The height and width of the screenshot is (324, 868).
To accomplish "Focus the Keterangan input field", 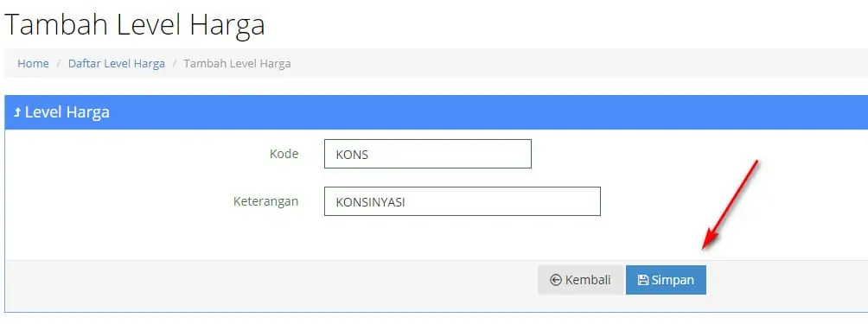I will pos(463,201).
